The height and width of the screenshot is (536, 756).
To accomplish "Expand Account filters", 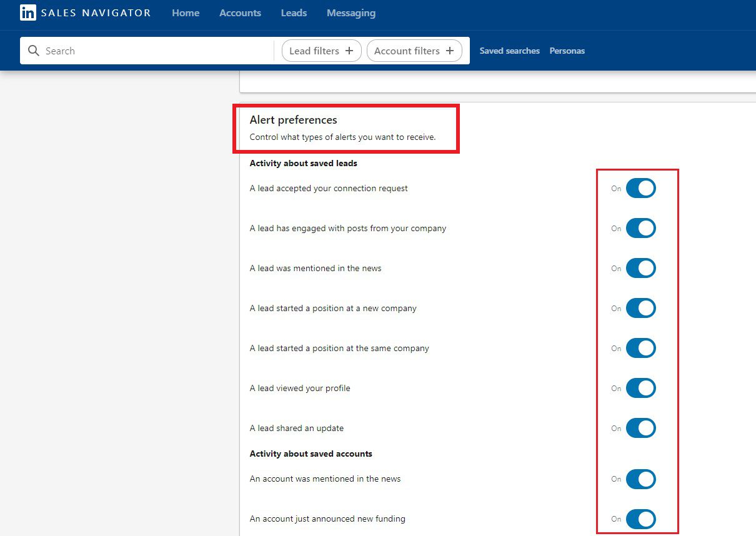I will click(x=414, y=51).
